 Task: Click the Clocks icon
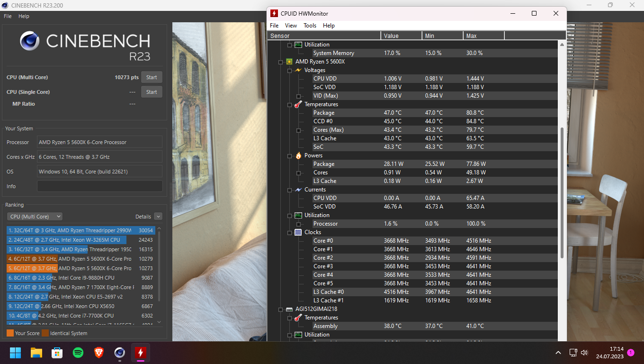pyautogui.click(x=298, y=232)
